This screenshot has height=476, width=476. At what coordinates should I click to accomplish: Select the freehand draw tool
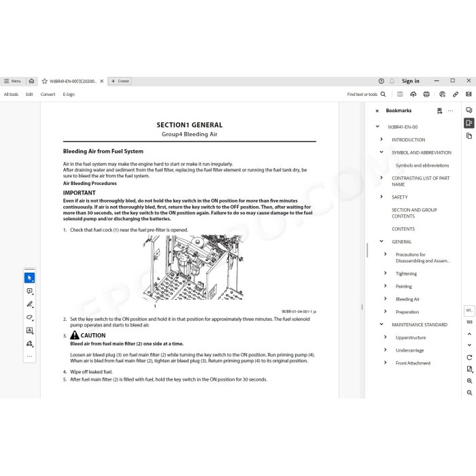29,318
